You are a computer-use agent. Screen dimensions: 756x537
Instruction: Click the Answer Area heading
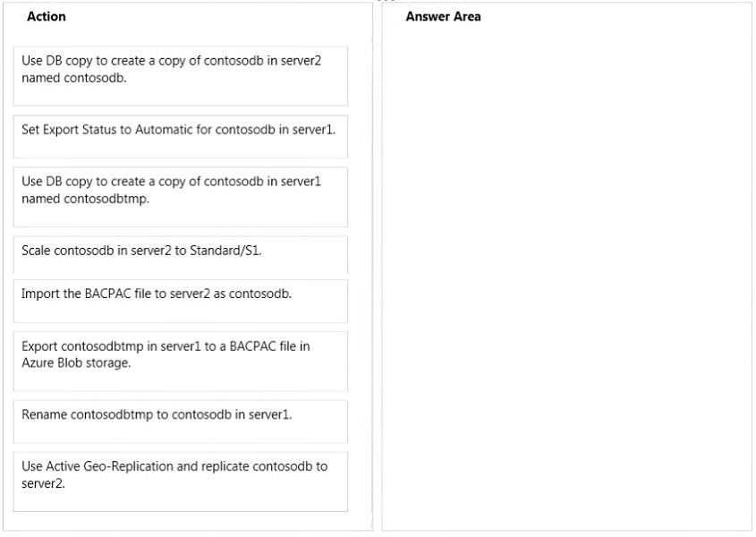443,16
